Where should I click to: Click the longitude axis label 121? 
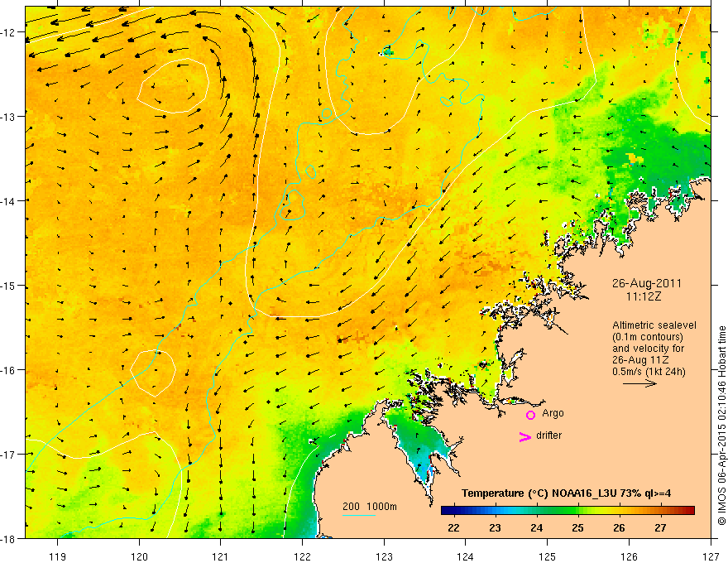pos(221,556)
